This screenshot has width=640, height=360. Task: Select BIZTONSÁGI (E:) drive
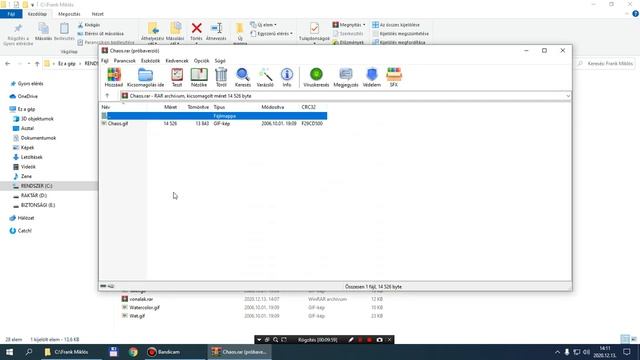38,205
